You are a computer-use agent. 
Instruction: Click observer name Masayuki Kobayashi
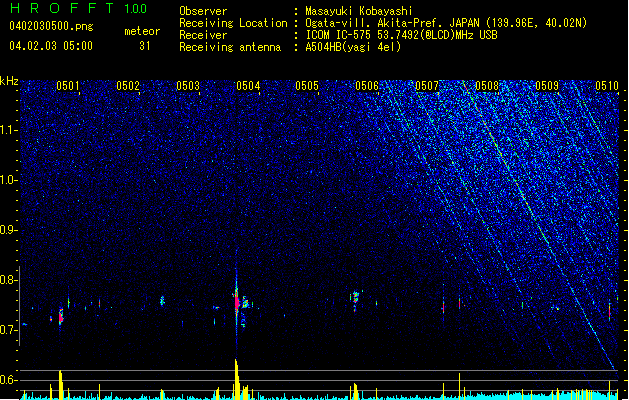359,11
